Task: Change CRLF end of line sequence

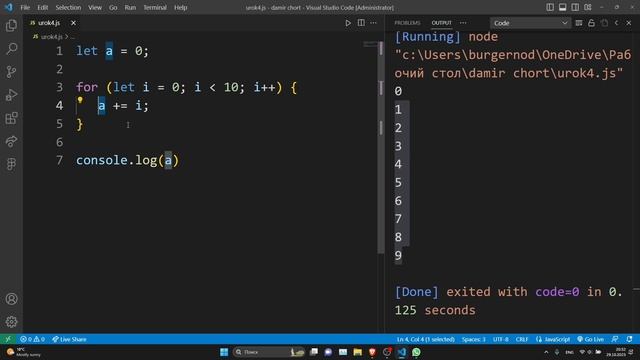Action: pyautogui.click(x=522, y=339)
